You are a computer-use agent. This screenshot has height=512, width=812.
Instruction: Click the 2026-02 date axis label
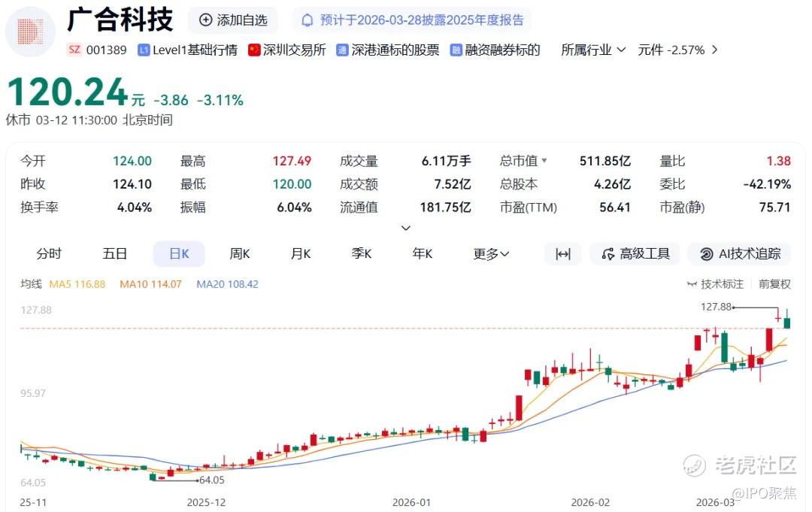pyautogui.click(x=590, y=502)
